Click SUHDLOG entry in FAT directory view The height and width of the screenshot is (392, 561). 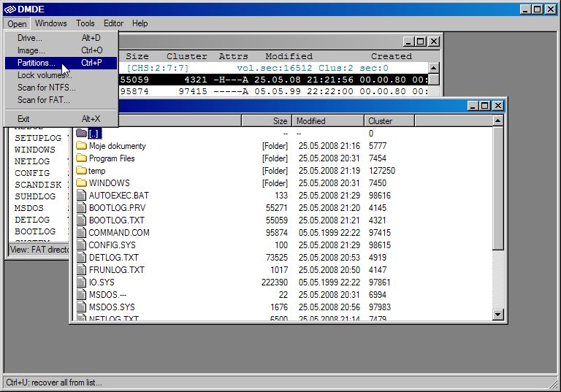[x=35, y=196]
